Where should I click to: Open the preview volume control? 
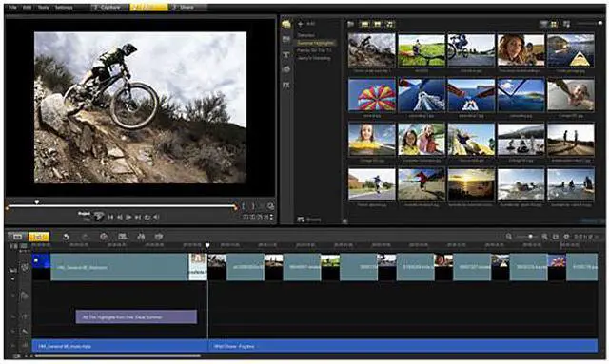[156, 218]
